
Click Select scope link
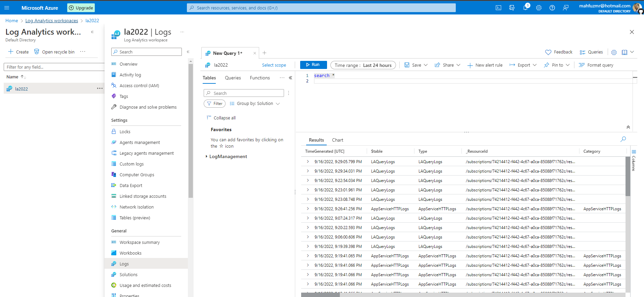pos(274,65)
